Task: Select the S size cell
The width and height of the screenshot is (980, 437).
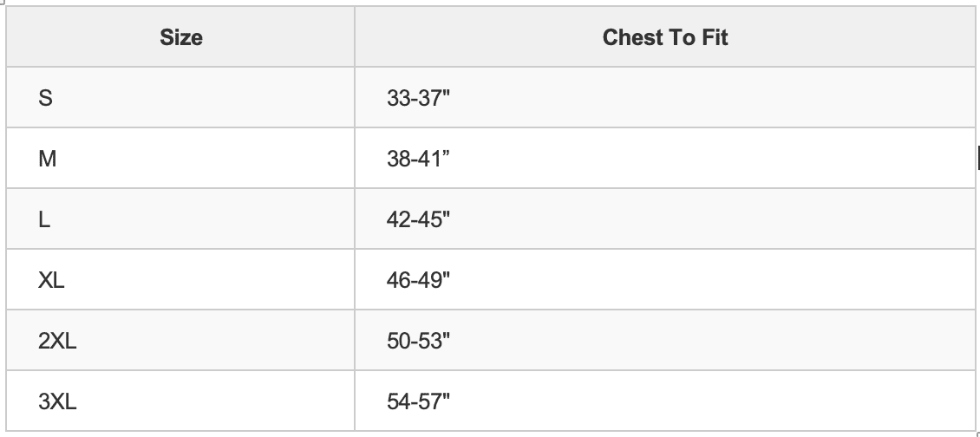Action: pyautogui.click(x=46, y=98)
